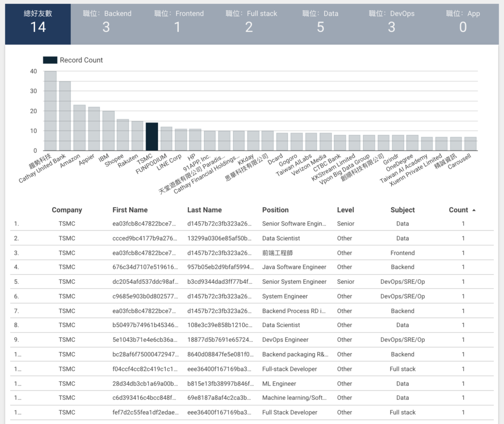Click the Carousell bar in chart

pos(470,144)
